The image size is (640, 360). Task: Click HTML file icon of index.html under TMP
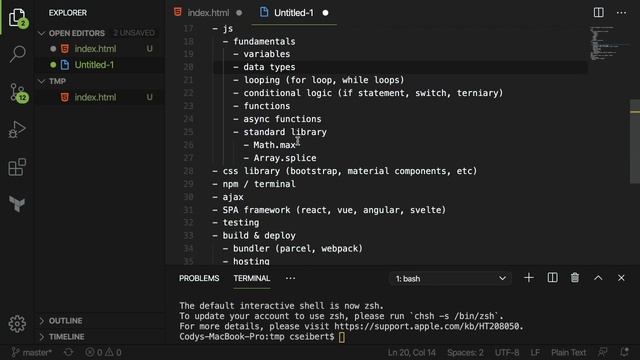click(64, 97)
